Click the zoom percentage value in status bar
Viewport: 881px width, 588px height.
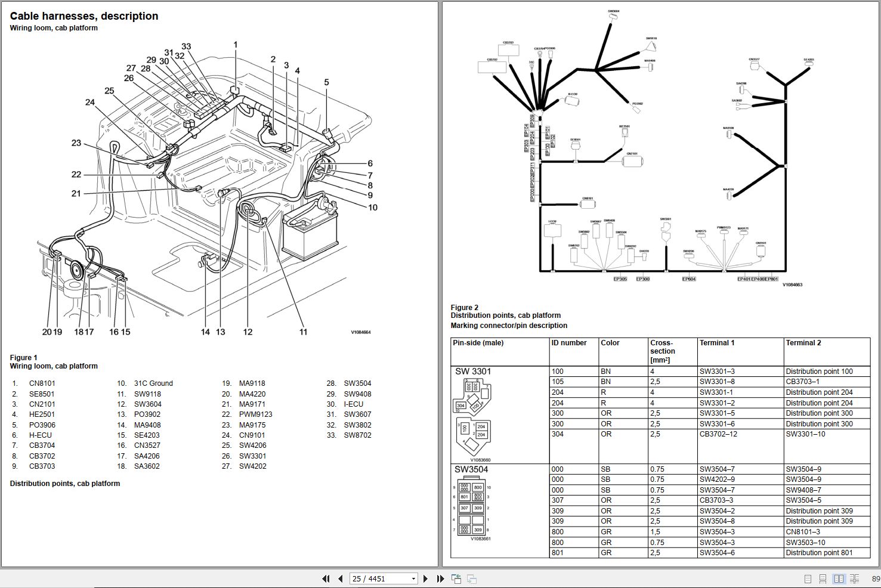click(x=876, y=579)
